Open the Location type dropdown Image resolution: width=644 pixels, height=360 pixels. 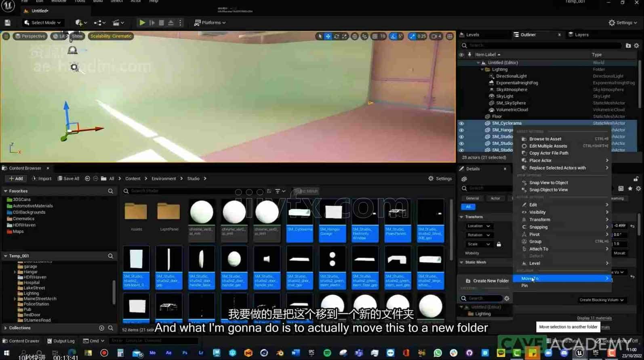tap(479, 226)
